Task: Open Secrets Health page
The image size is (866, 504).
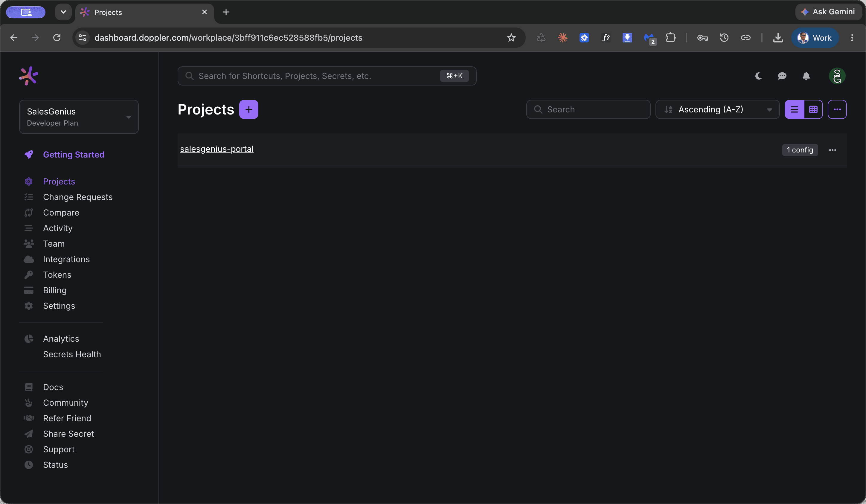Action: coord(72,354)
